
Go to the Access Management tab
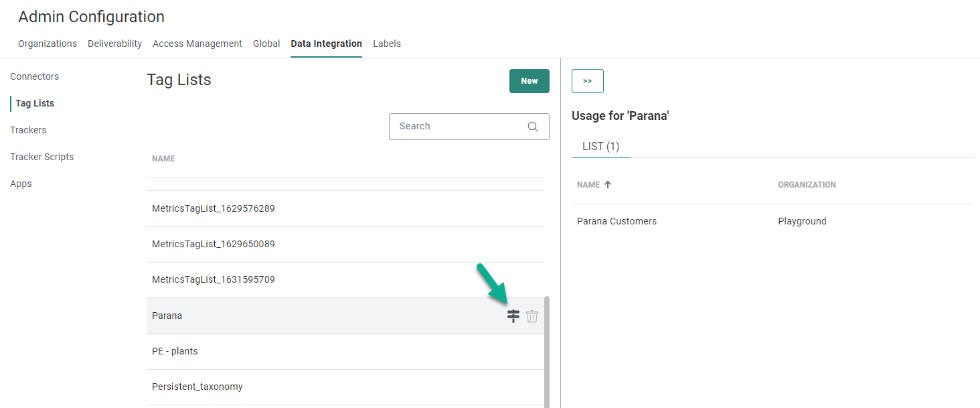point(197,44)
